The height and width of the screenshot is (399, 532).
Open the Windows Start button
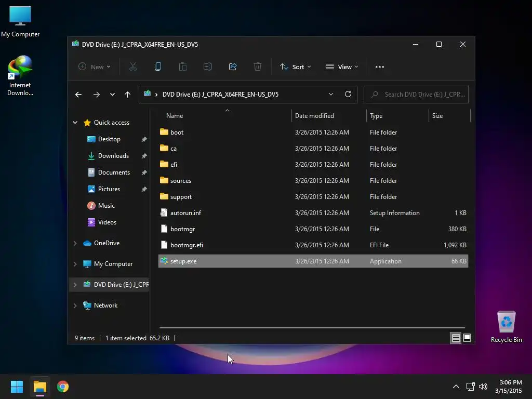[x=17, y=387]
